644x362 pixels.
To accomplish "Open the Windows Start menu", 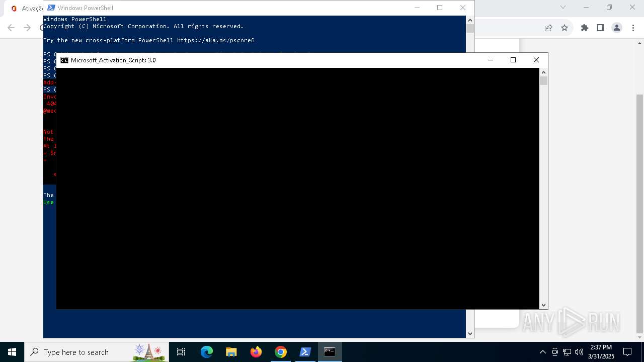I will (12, 352).
